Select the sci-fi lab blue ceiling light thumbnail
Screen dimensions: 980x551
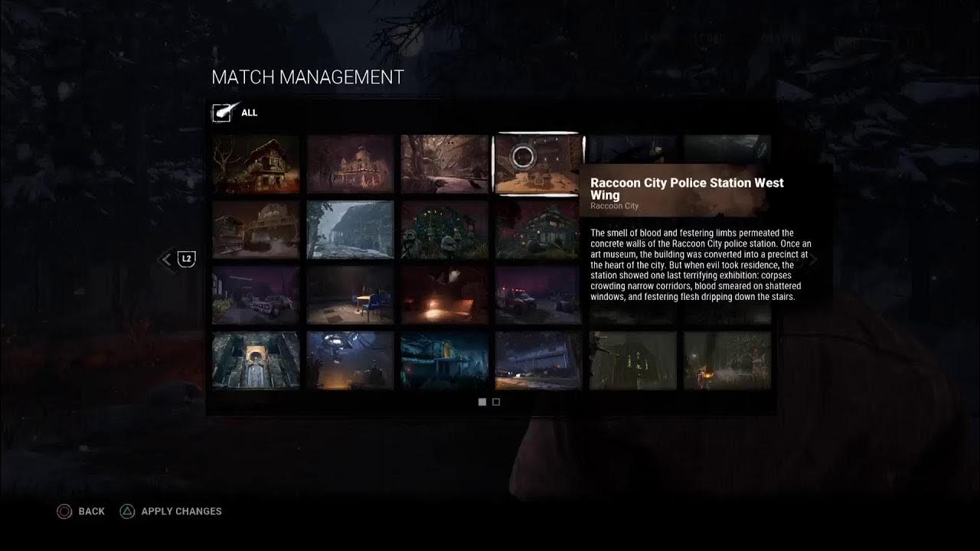350,360
